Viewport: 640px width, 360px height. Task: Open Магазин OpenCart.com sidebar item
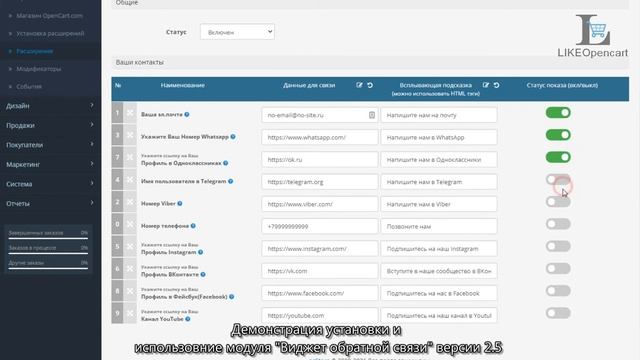click(49, 16)
